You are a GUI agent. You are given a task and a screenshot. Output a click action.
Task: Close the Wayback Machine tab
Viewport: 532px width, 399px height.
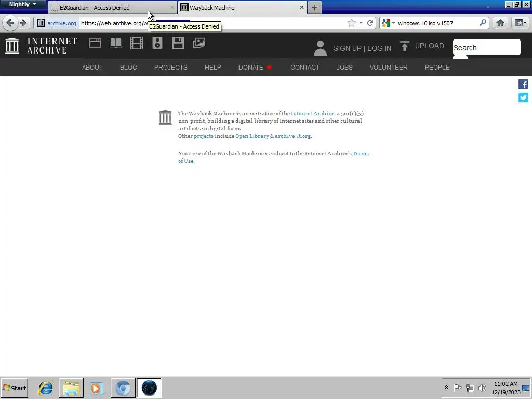tap(302, 7)
